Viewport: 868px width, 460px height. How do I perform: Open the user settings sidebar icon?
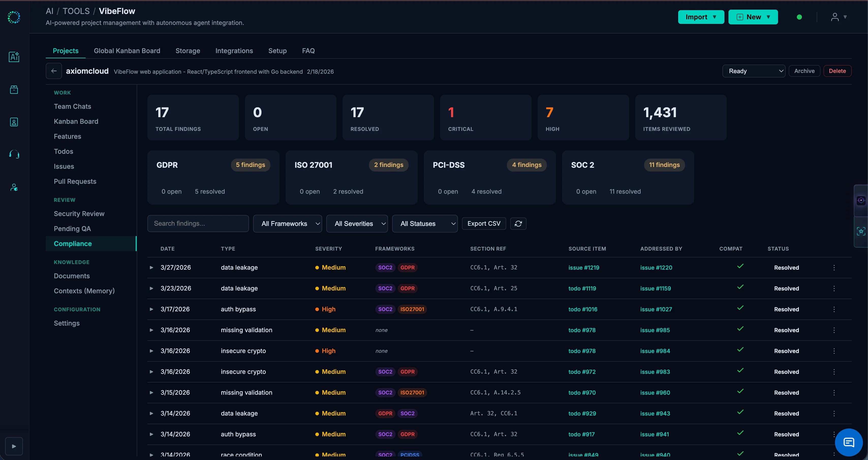click(x=14, y=187)
